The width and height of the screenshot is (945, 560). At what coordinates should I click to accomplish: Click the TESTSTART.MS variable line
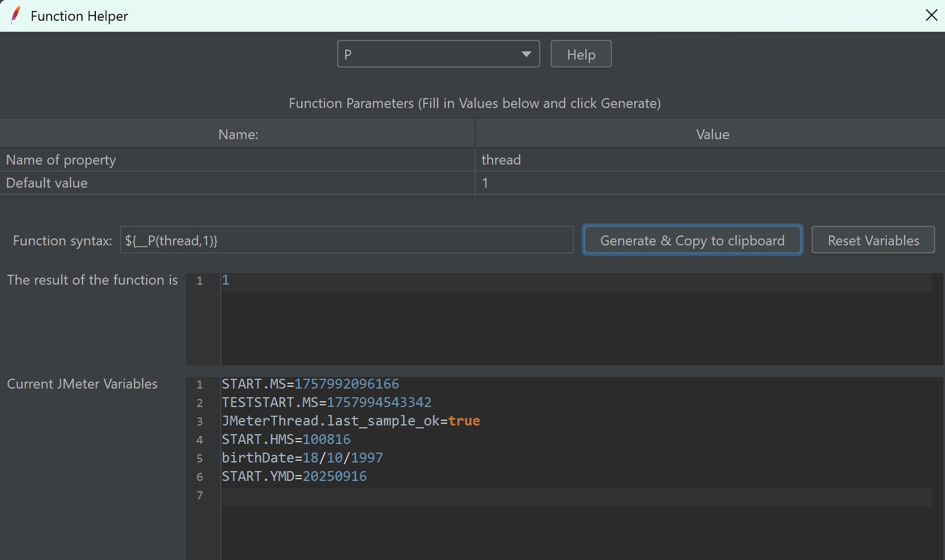[x=327, y=402]
